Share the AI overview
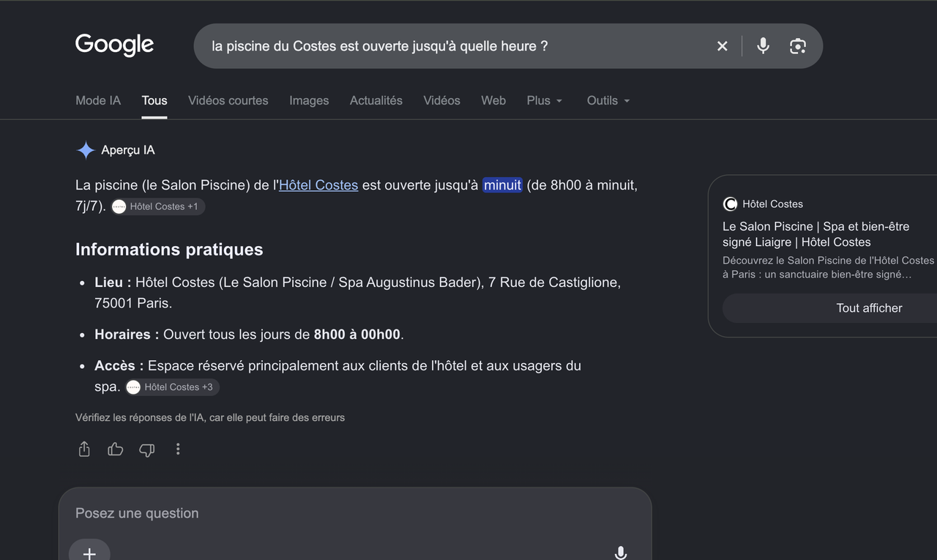This screenshot has height=560, width=937. point(84,449)
